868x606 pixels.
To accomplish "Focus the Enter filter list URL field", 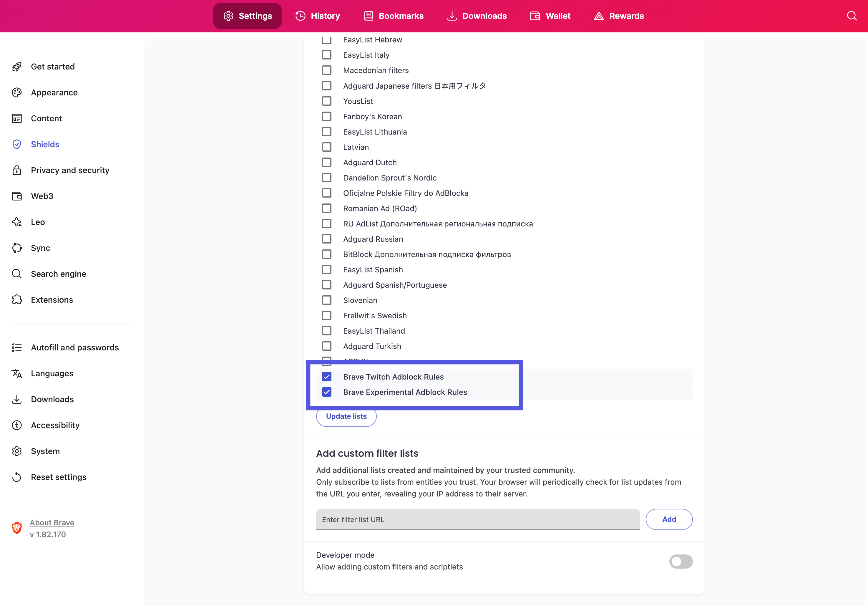I will click(477, 519).
